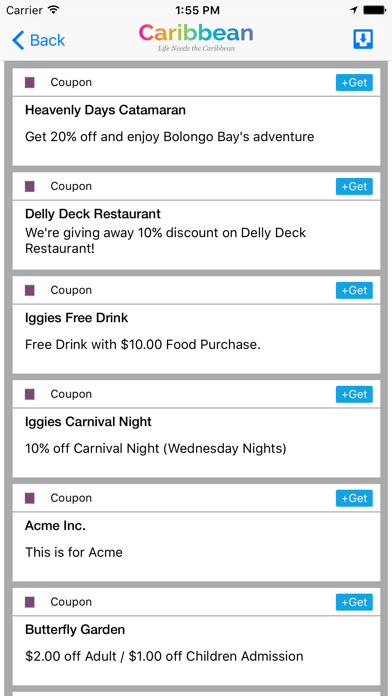Select the Iggies Carnival Night title

coord(88,422)
